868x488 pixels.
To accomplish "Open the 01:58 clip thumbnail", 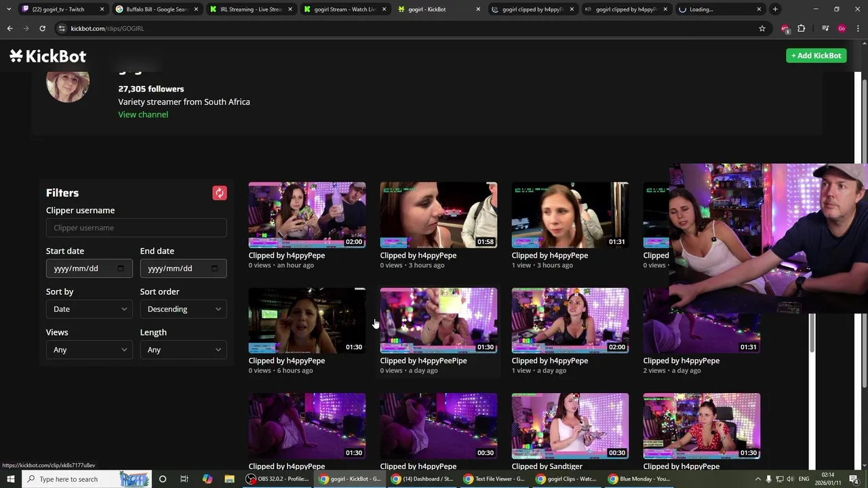I will click(439, 215).
